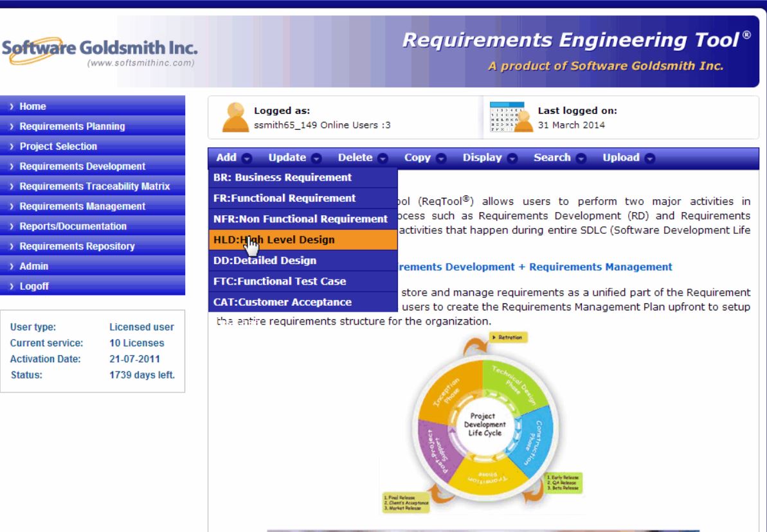Click the 'ssmith65_149 Online Users :3' text
The height and width of the screenshot is (532, 767).
[322, 125]
